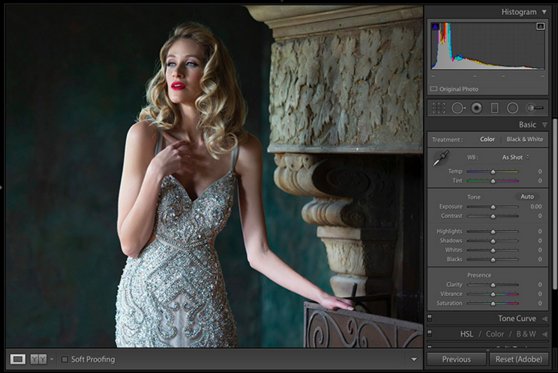Expand the Tone Curve panel
The height and width of the screenshot is (373, 558).
coord(545,319)
